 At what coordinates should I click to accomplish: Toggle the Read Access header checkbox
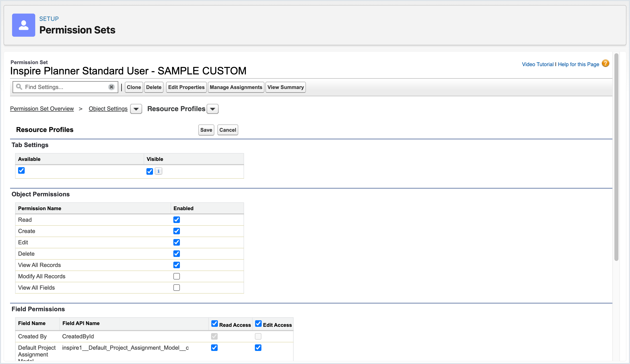[215, 324]
